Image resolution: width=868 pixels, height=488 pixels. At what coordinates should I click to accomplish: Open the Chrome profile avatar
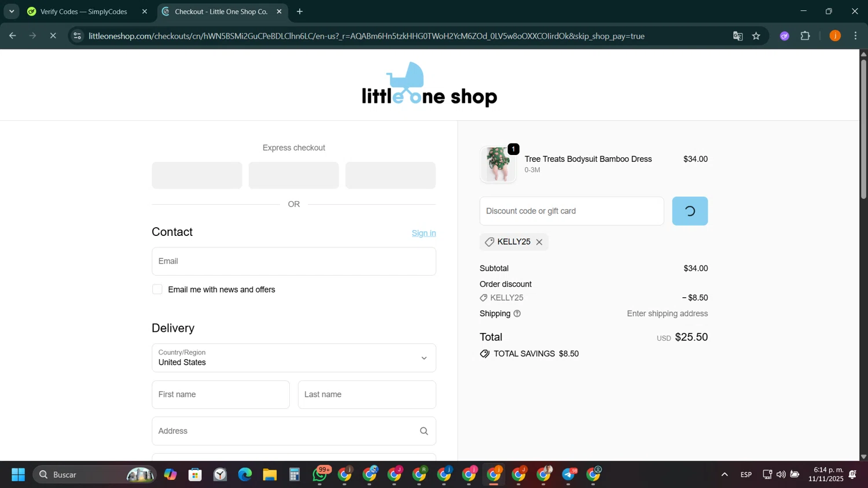click(835, 36)
